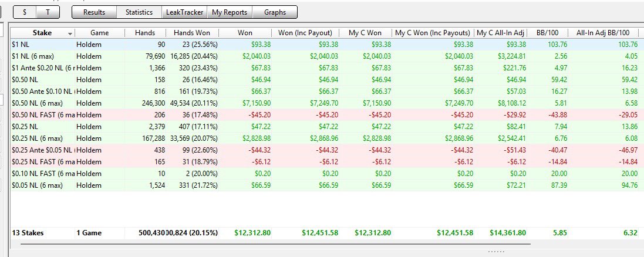This screenshot has height=257, width=644.
Task: Sort by All-In Adj BB/100 header
Action: click(603, 33)
